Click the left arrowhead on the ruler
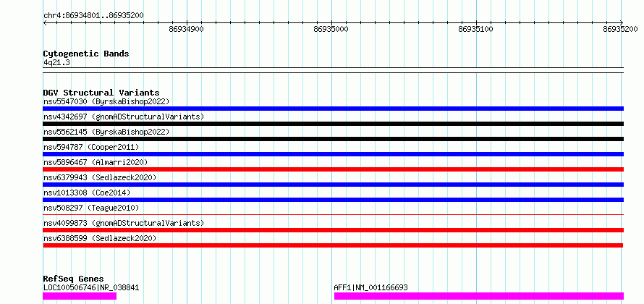Screen dimensions: 644x304 [x=45, y=23]
